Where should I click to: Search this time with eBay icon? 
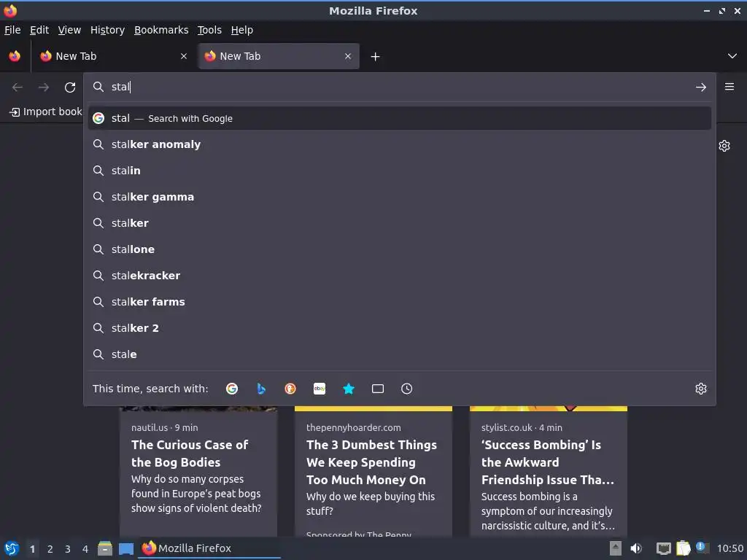[320, 389]
